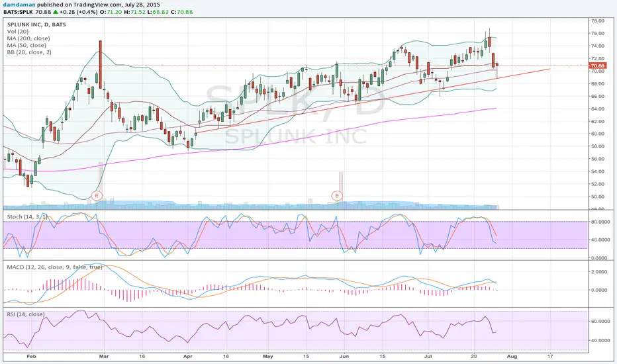Select the Vol (20) indicator label
617x364 pixels.
[x=18, y=32]
